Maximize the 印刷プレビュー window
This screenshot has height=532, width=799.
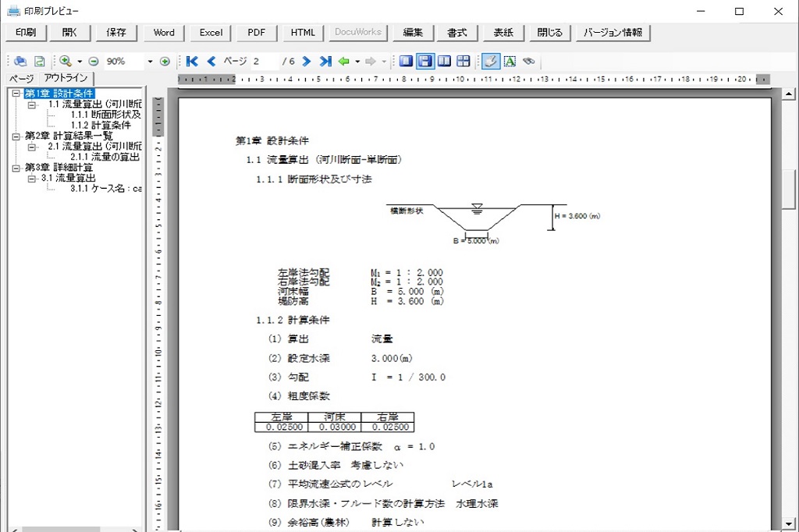tap(740, 11)
